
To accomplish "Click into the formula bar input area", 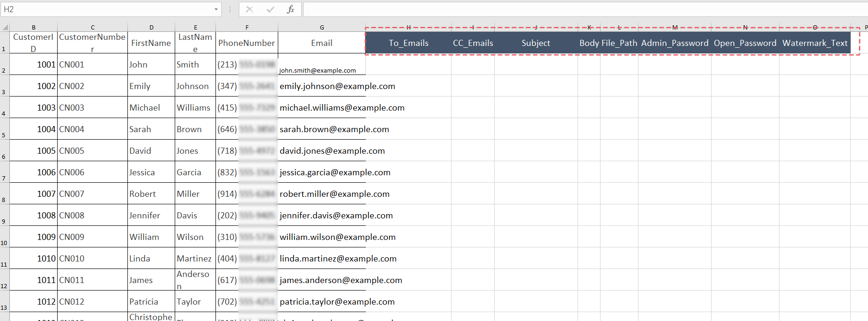I will pyautogui.click(x=585, y=9).
